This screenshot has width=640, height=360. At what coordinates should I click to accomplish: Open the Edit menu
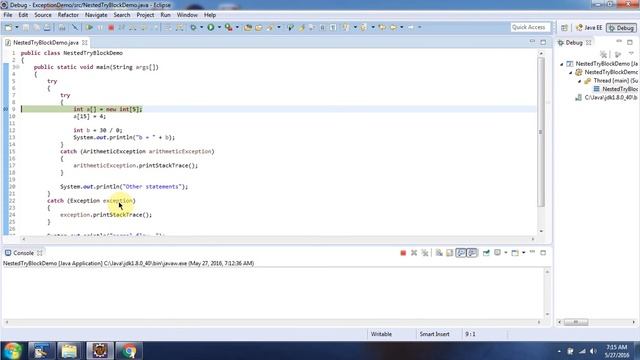[23, 15]
